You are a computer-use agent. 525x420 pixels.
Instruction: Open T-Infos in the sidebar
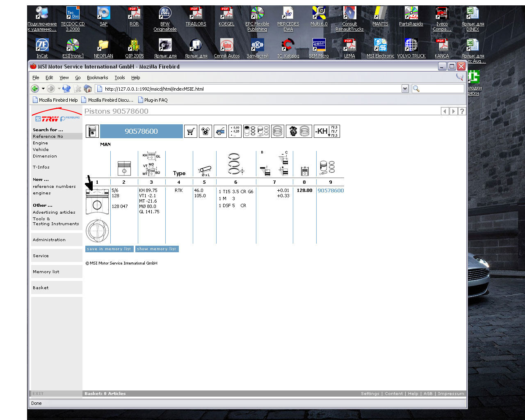[x=41, y=167]
